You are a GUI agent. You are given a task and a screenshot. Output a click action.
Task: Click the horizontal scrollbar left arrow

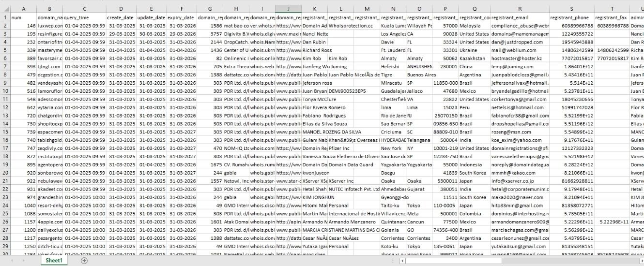[x=402, y=261]
